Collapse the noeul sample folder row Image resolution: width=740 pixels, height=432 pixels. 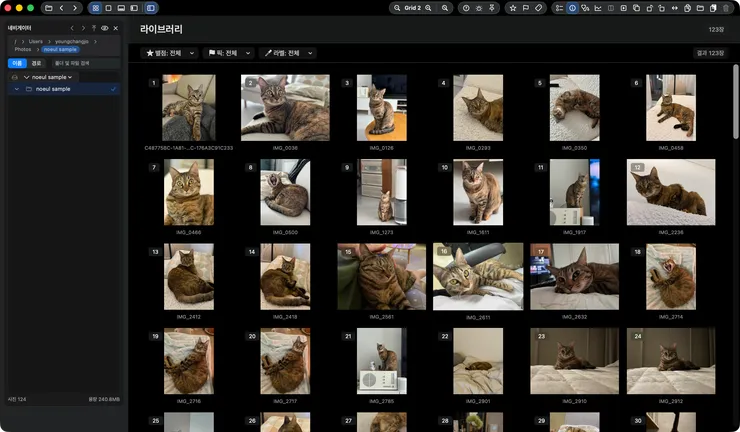point(17,89)
